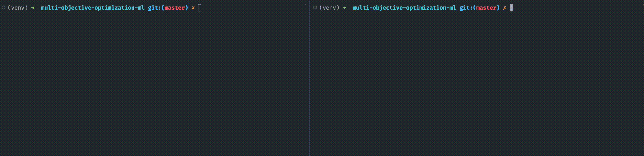Click the command decoration circle in left terminal
644x156 pixels.
coord(4,7)
